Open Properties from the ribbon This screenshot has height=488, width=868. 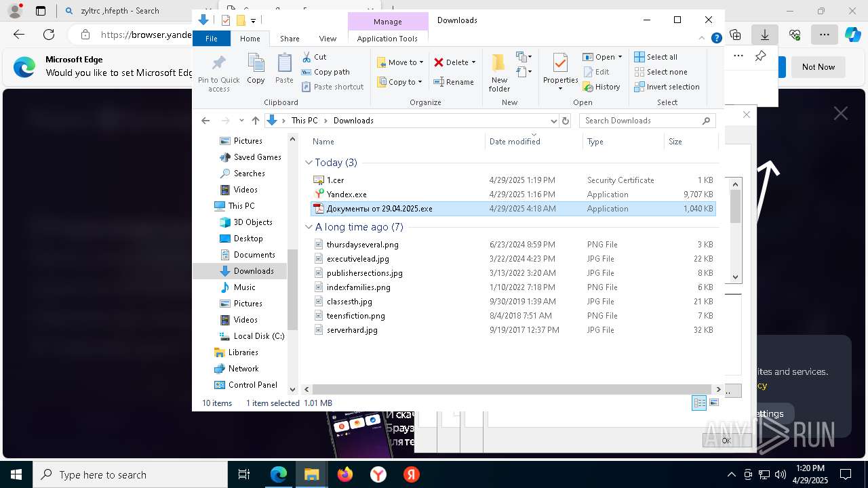(560, 72)
